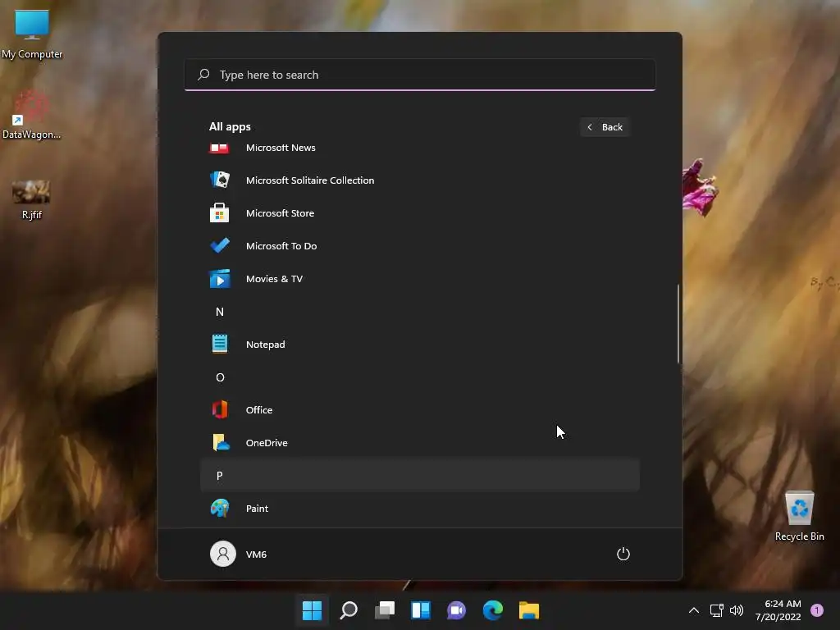This screenshot has width=840, height=630.
Task: Launch the Paint palette icon
Action: click(220, 508)
